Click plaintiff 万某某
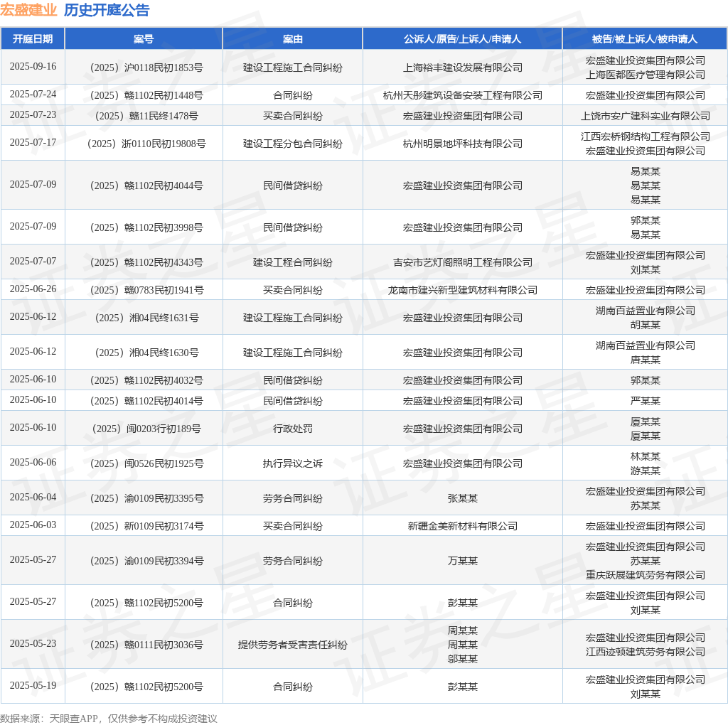This screenshot has width=728, height=725. [462, 561]
